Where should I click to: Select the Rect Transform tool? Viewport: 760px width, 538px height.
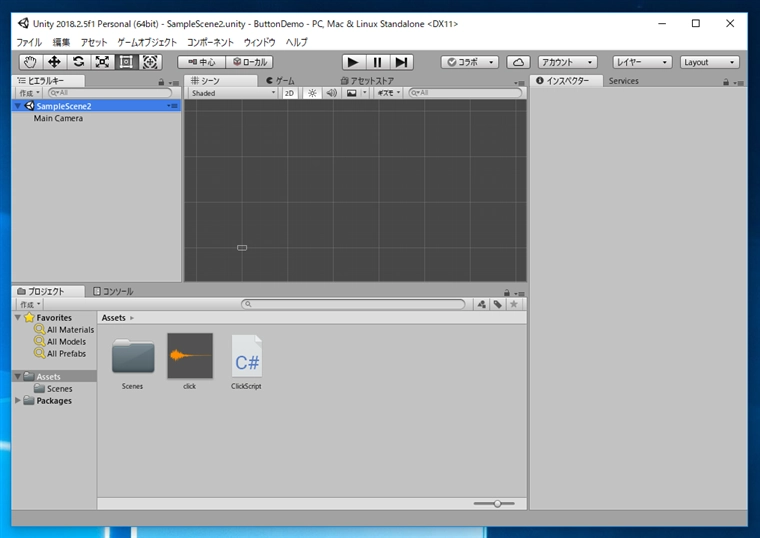[126, 62]
